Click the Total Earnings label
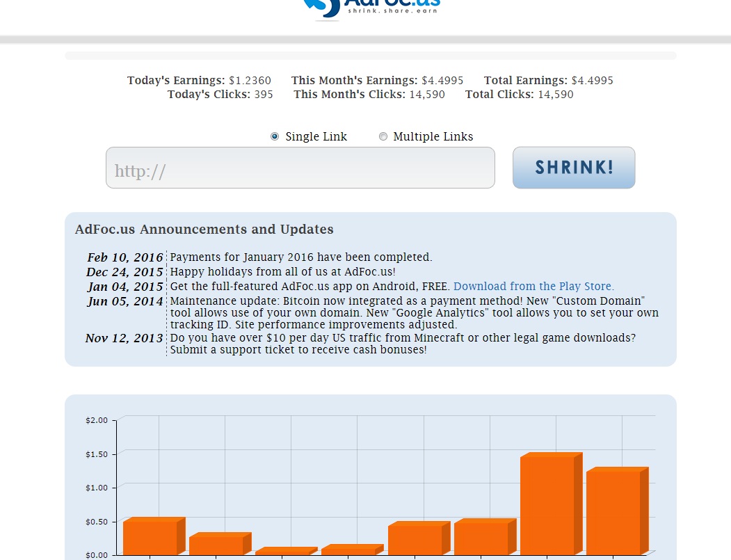This screenshot has width=731, height=560. pos(525,81)
